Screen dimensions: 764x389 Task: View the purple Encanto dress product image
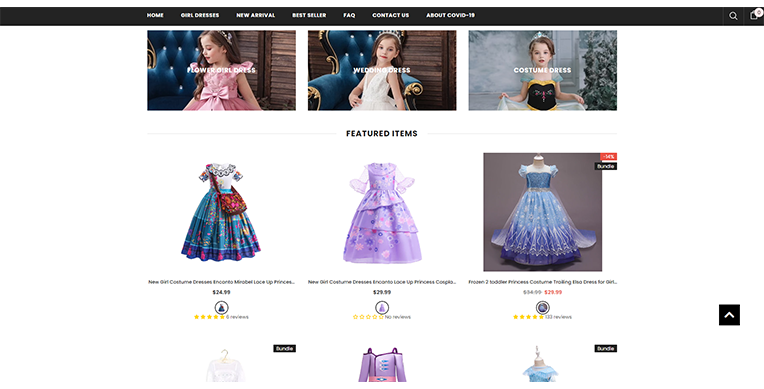pyautogui.click(x=382, y=212)
